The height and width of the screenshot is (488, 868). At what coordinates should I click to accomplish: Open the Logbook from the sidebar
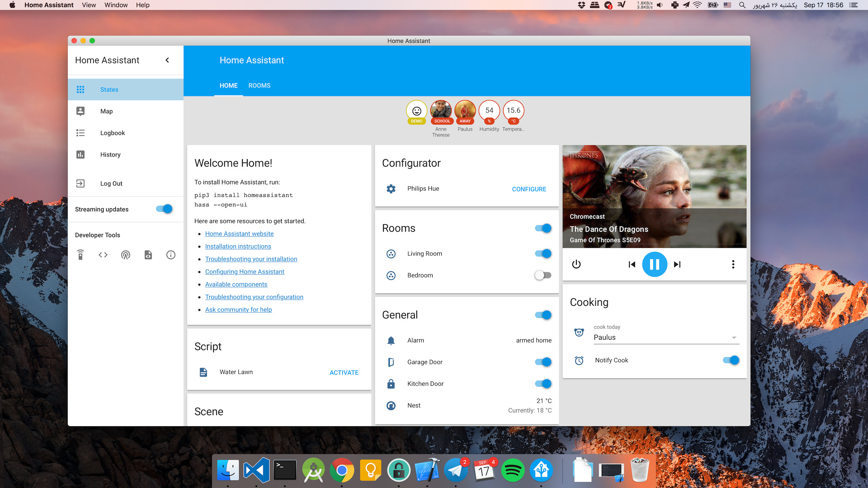coord(112,132)
